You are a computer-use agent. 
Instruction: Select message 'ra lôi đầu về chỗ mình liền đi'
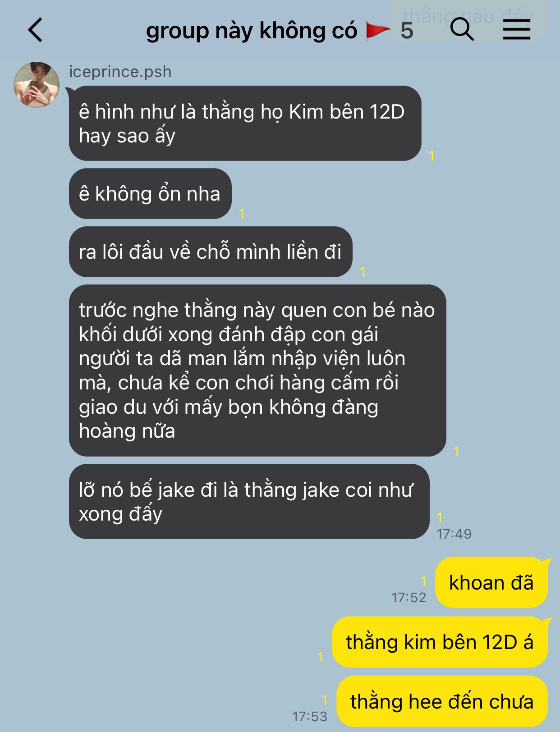pos(211,252)
